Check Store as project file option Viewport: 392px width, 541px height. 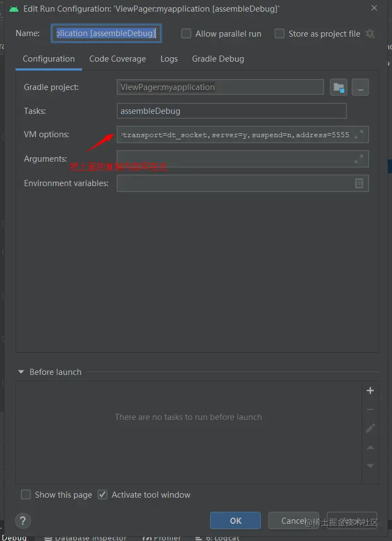[280, 34]
